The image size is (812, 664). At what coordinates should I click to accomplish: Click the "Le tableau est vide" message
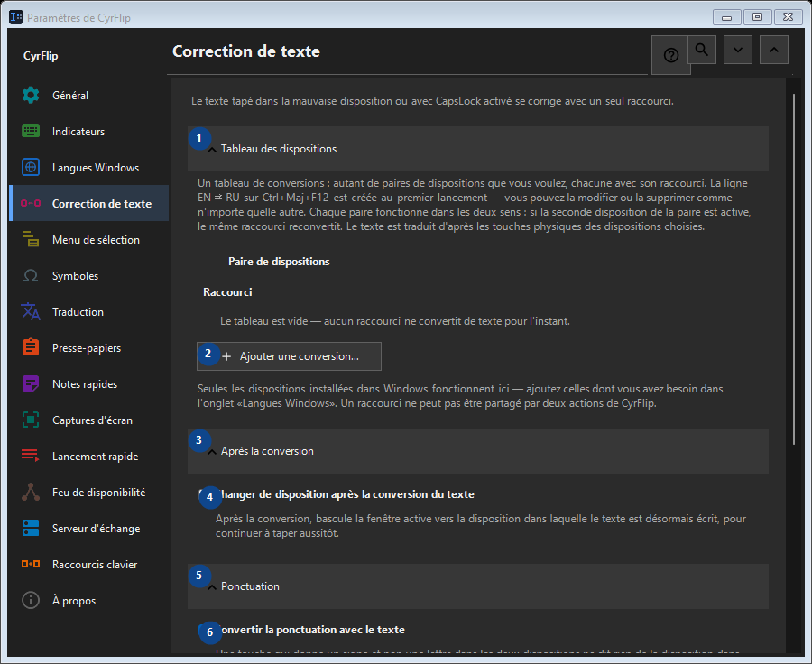394,321
